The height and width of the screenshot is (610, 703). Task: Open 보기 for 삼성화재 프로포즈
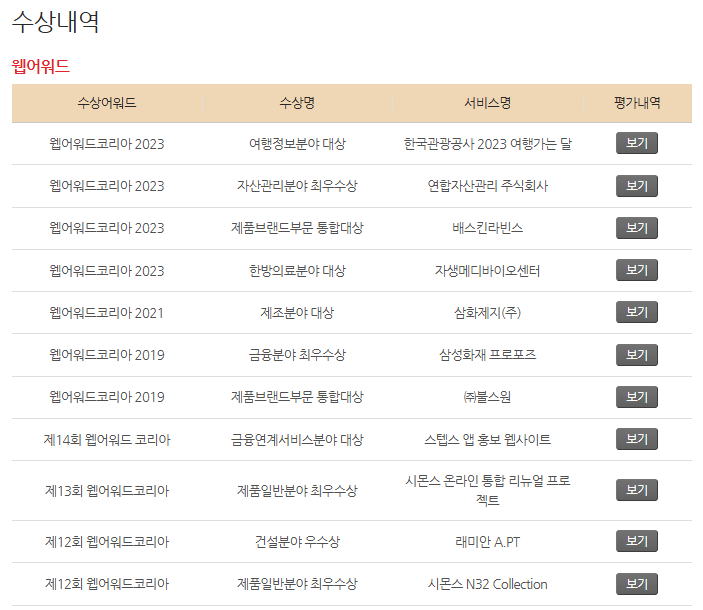pyautogui.click(x=637, y=355)
